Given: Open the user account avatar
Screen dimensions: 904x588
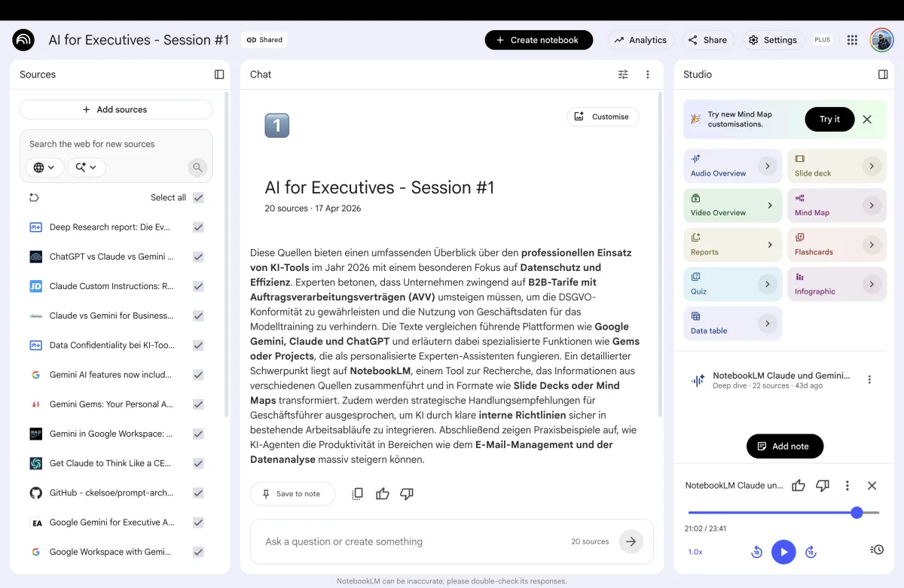Looking at the screenshot, I should point(881,40).
